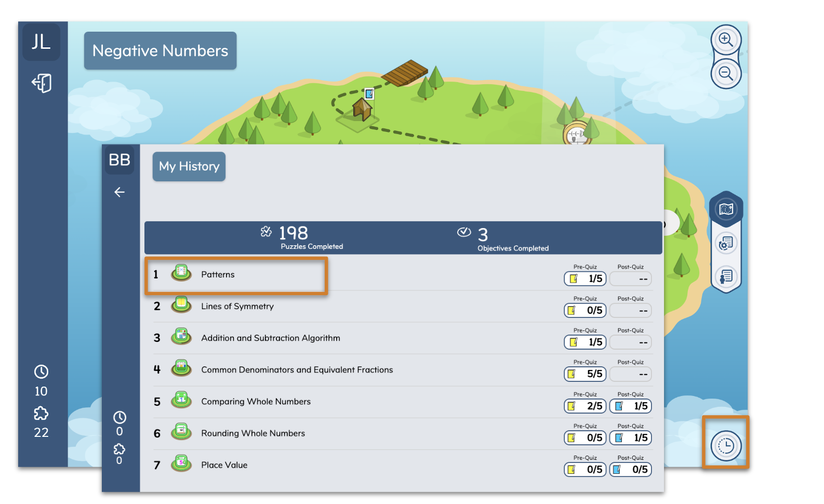Click the BB user initials avatar

point(119,160)
